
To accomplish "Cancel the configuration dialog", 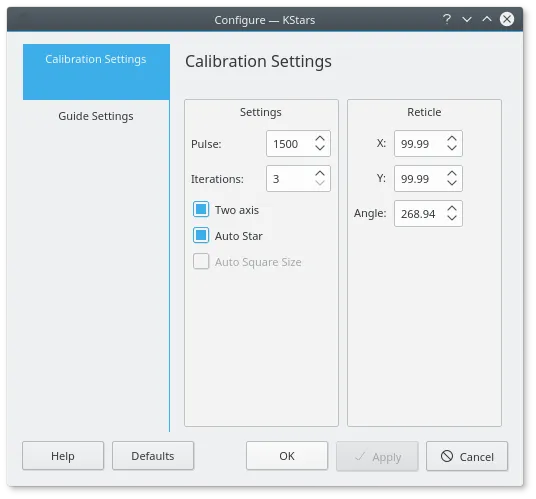I will [x=467, y=456].
